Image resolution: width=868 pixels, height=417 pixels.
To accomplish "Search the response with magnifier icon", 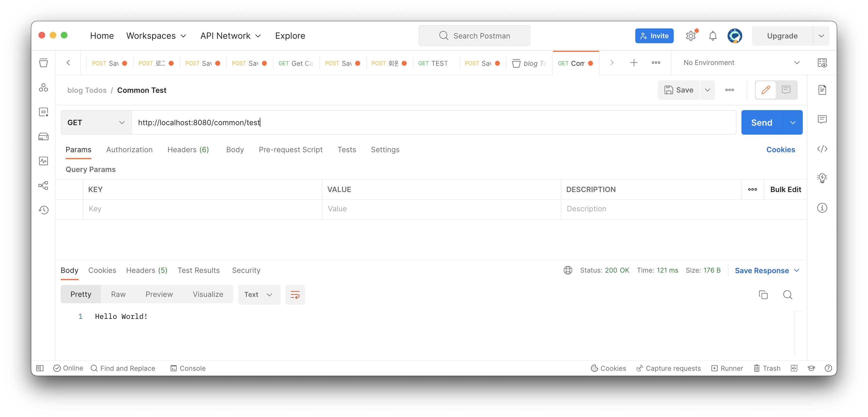I will (787, 295).
